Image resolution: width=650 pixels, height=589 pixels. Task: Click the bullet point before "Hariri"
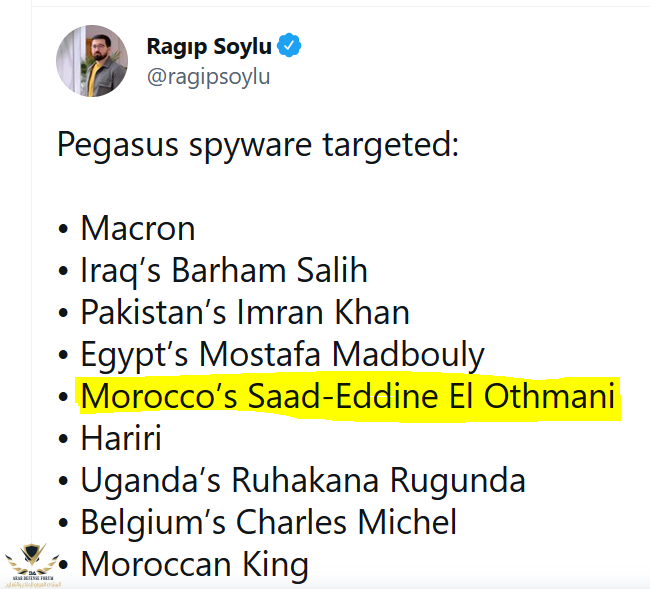[x=63, y=440]
